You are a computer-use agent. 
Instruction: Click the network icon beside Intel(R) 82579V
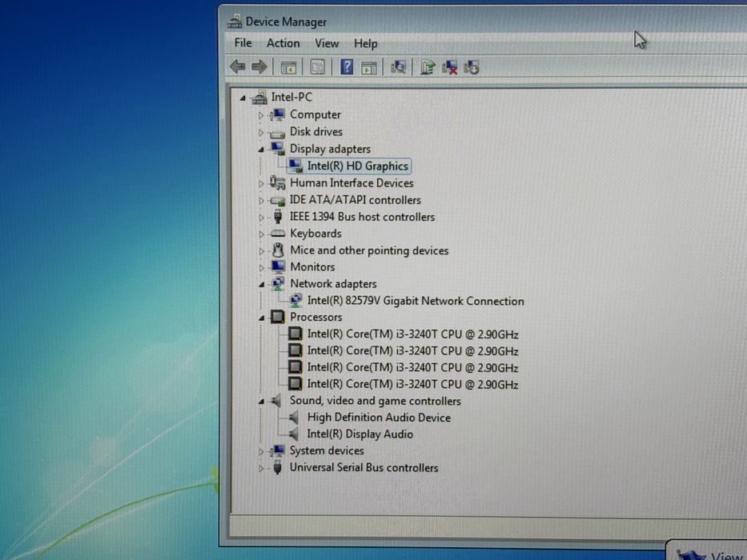coord(295,301)
